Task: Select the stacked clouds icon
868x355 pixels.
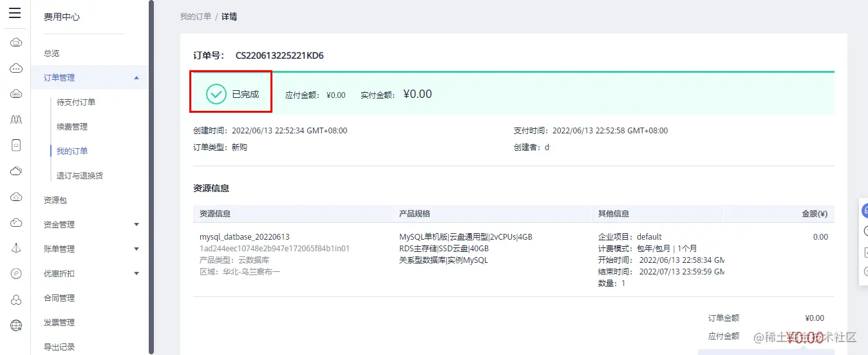Action: click(16, 171)
